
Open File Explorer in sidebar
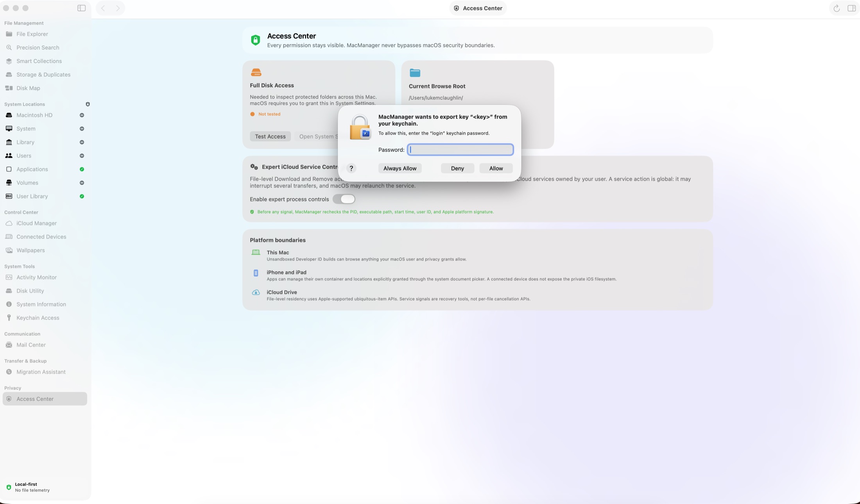[45, 34]
